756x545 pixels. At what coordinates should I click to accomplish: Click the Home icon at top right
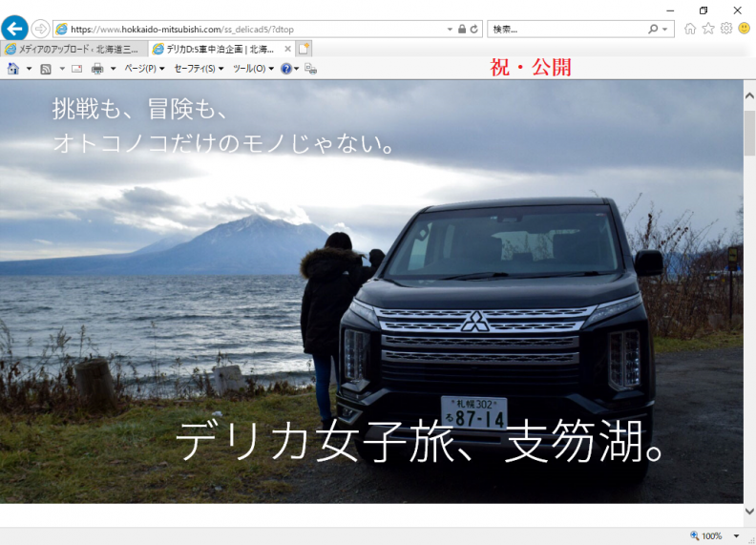pyautogui.click(x=690, y=29)
